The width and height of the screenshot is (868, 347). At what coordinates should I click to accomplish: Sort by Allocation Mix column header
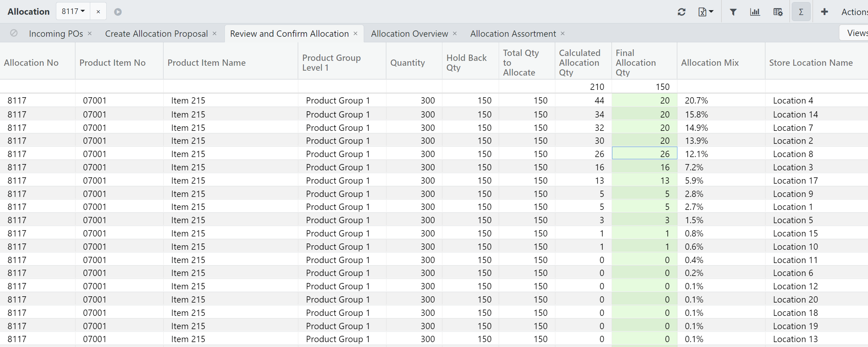(x=710, y=63)
